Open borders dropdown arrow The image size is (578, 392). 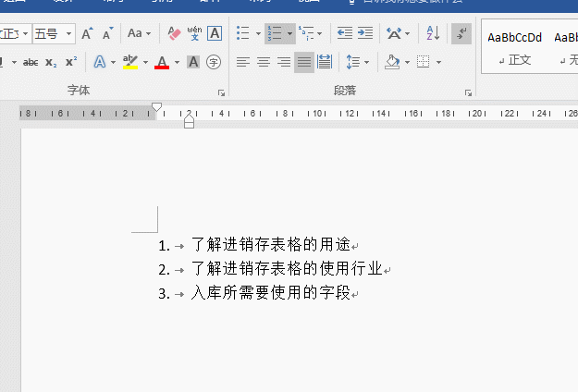tap(438, 62)
